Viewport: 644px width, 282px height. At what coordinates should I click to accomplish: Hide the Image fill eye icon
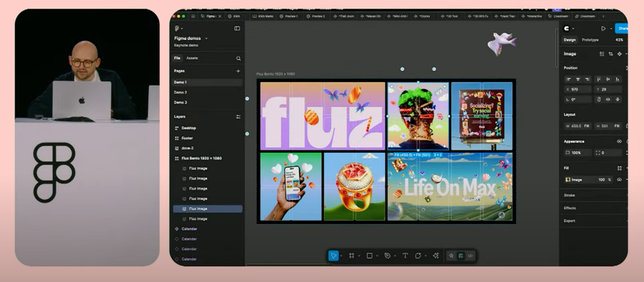[x=619, y=180]
